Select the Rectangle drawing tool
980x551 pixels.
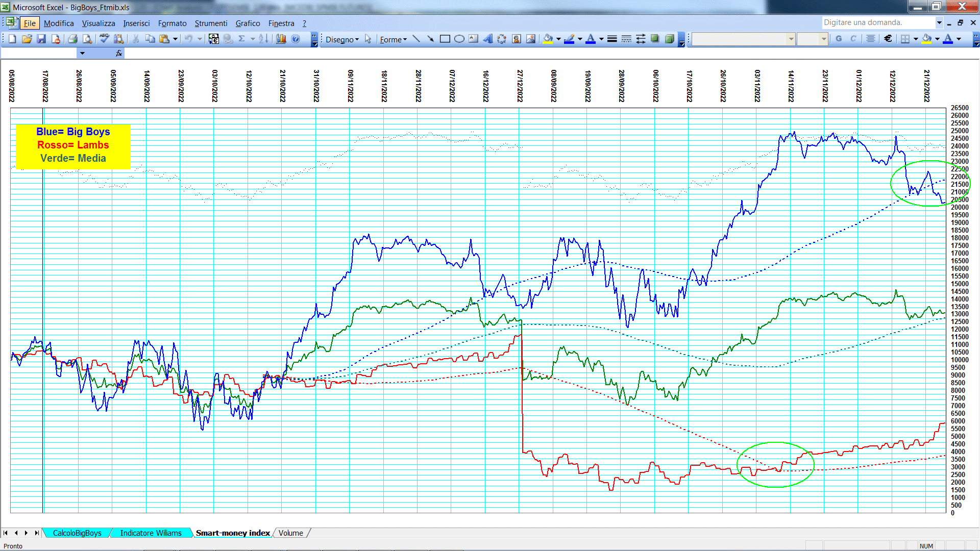coord(445,39)
